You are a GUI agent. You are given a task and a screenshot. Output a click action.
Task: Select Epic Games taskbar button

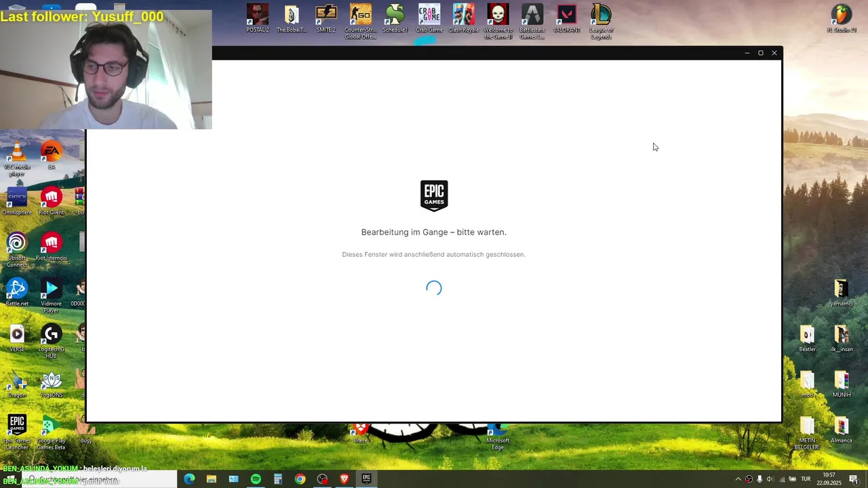(x=366, y=479)
